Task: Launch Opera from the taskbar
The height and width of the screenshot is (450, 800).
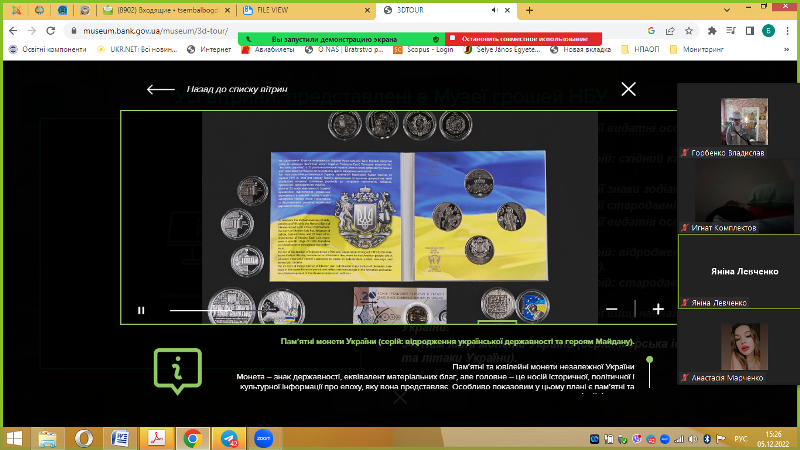Action: click(84, 438)
